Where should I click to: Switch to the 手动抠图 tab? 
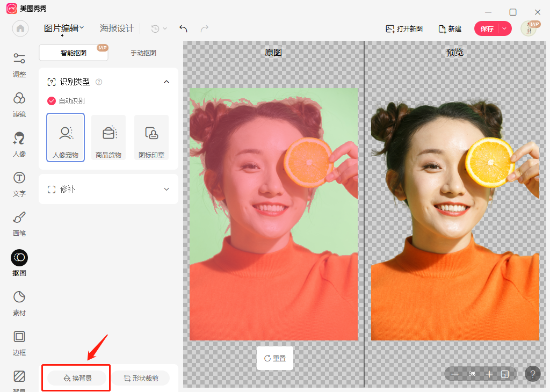[x=143, y=53]
